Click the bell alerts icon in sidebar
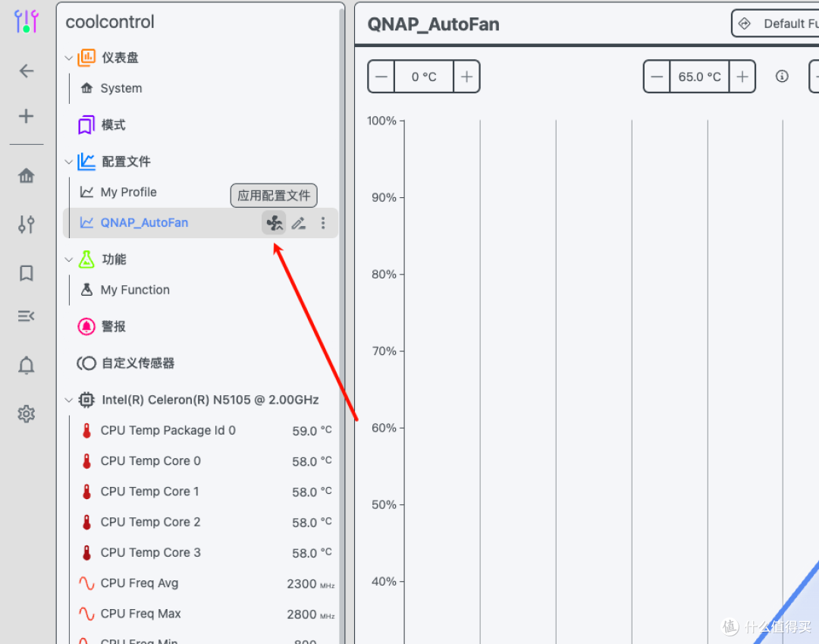819x644 pixels. pyautogui.click(x=27, y=366)
